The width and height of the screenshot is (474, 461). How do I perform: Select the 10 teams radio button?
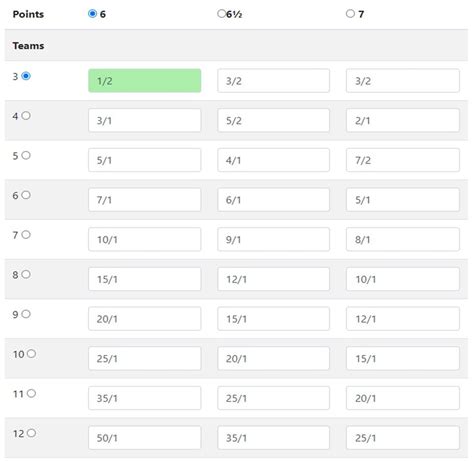point(31,354)
